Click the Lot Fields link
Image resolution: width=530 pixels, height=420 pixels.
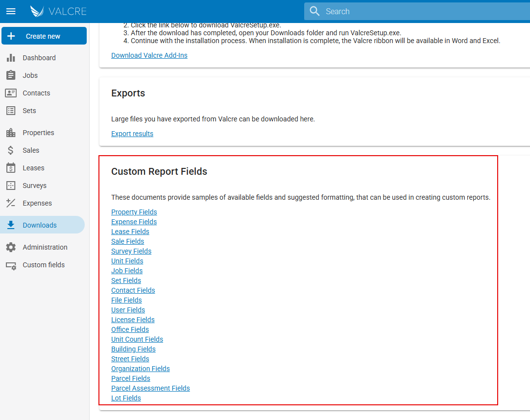[x=126, y=398]
